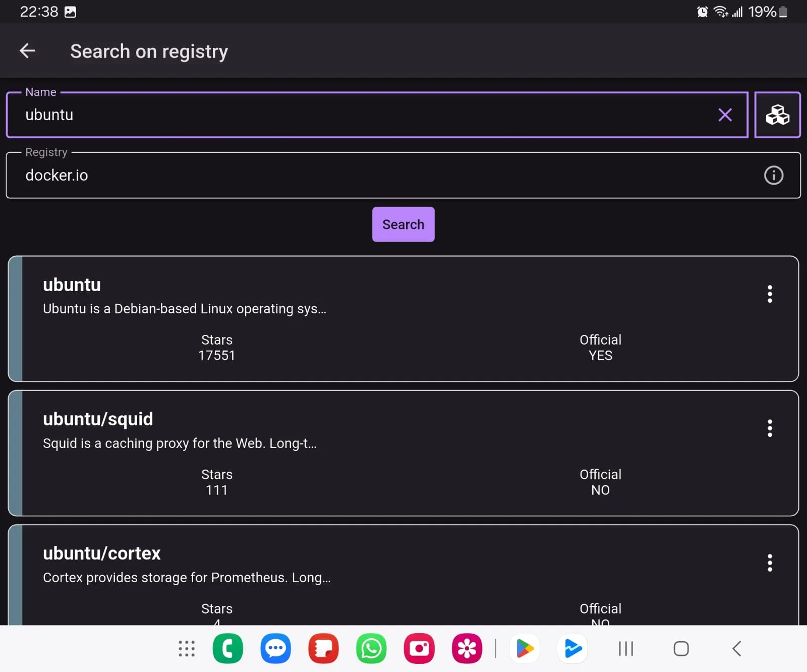Edit the Registry field docker.io
Viewport: 807px width, 672px height.
pyautogui.click(x=403, y=176)
